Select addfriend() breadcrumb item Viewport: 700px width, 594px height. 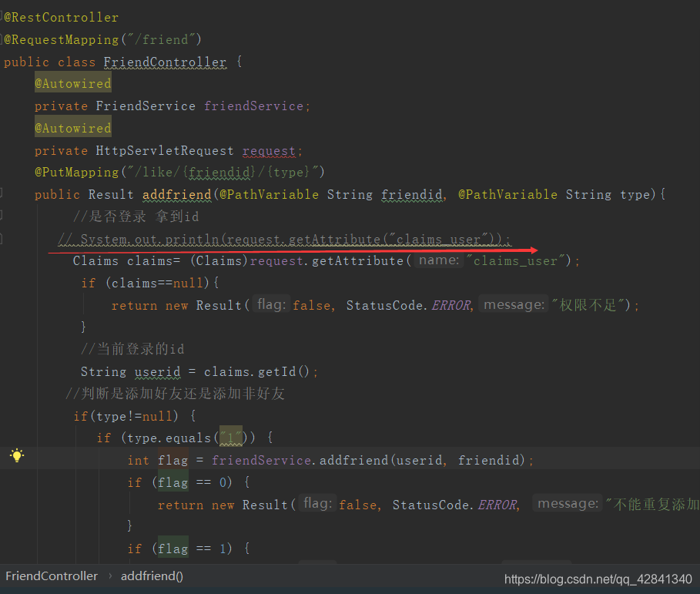point(152,576)
